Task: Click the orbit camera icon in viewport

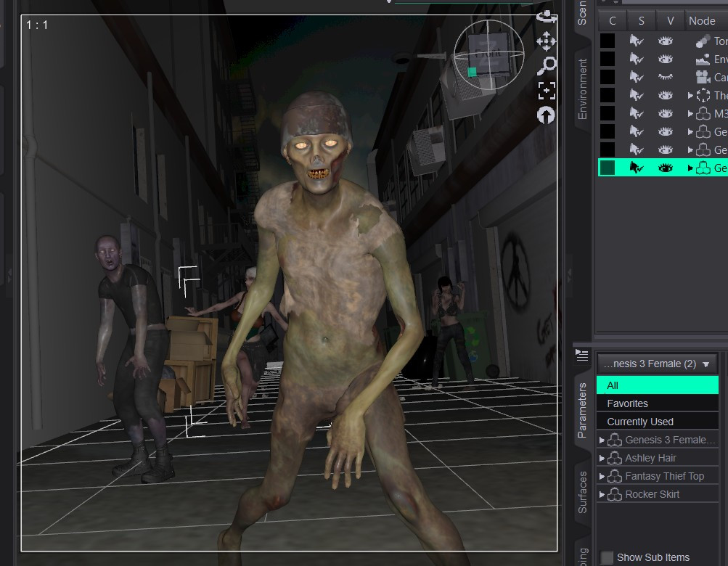Action: tap(547, 17)
